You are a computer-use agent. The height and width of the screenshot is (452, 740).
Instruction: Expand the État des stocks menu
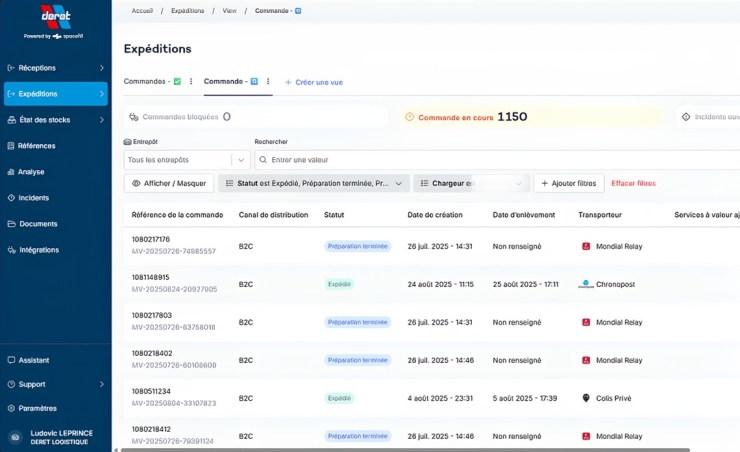[55, 120]
